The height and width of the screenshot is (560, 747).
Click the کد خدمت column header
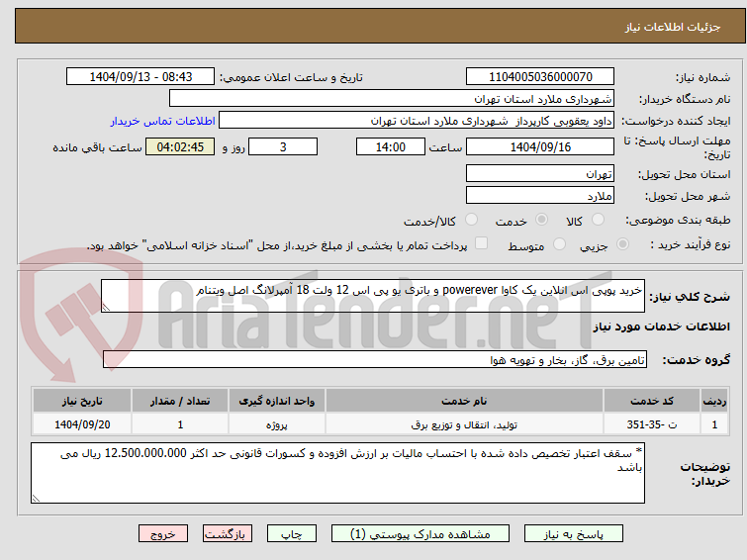click(x=652, y=401)
